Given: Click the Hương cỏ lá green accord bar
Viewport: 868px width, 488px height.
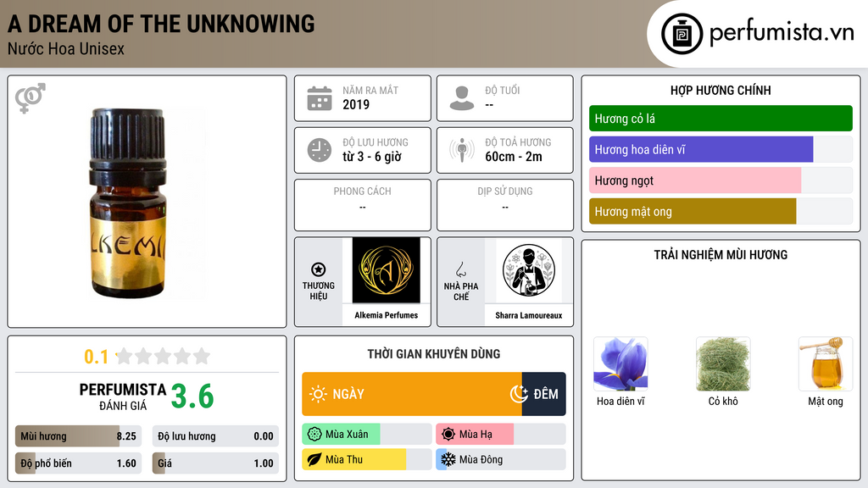Looking at the screenshot, I should (x=721, y=119).
